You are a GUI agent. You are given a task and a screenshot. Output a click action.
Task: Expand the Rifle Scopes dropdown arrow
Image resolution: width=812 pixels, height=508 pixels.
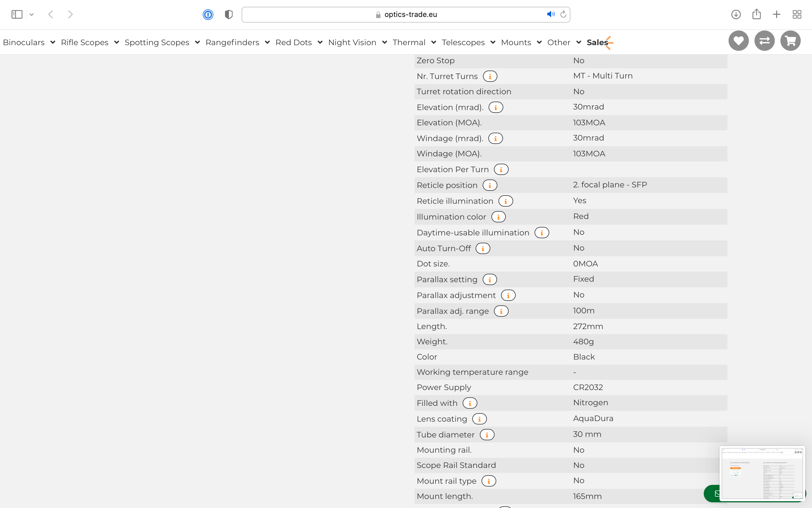tap(116, 42)
